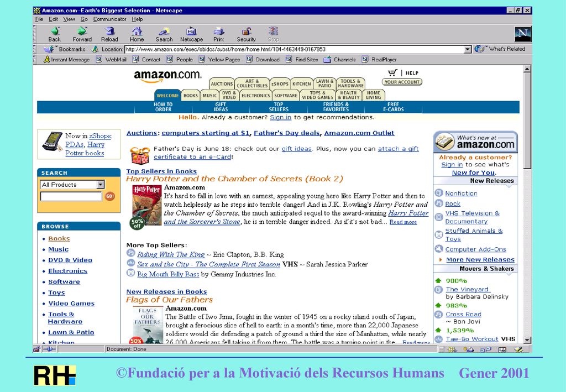Select the Auctions tab
Screen dimensions: 566x392
point(222,83)
